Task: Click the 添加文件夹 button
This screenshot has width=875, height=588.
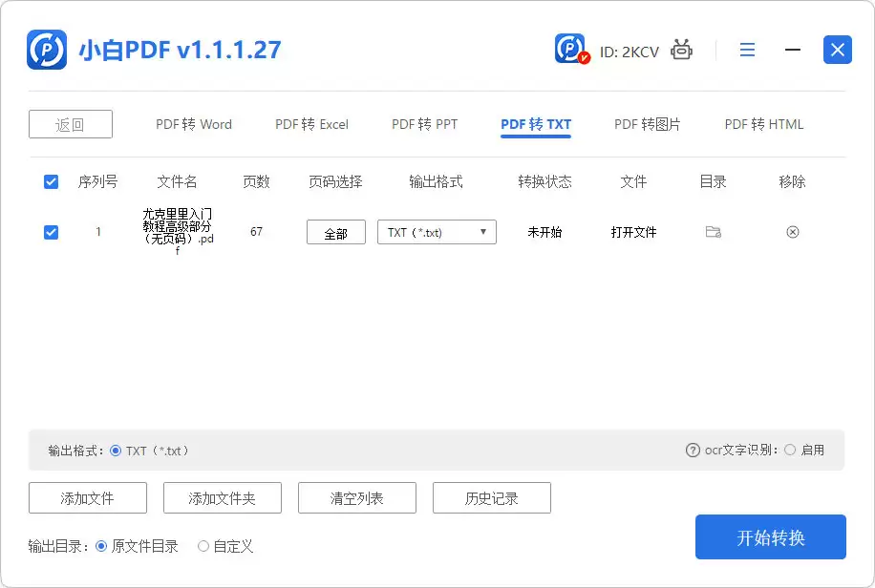Action: (222, 497)
